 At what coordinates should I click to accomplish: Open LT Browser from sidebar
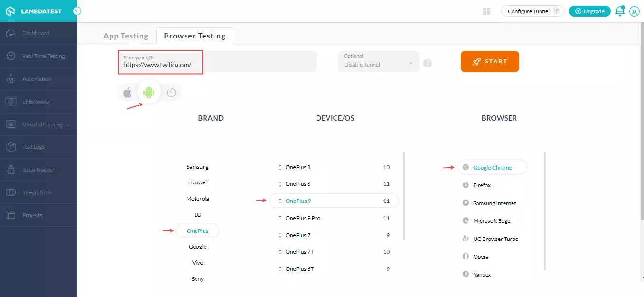pos(36,102)
